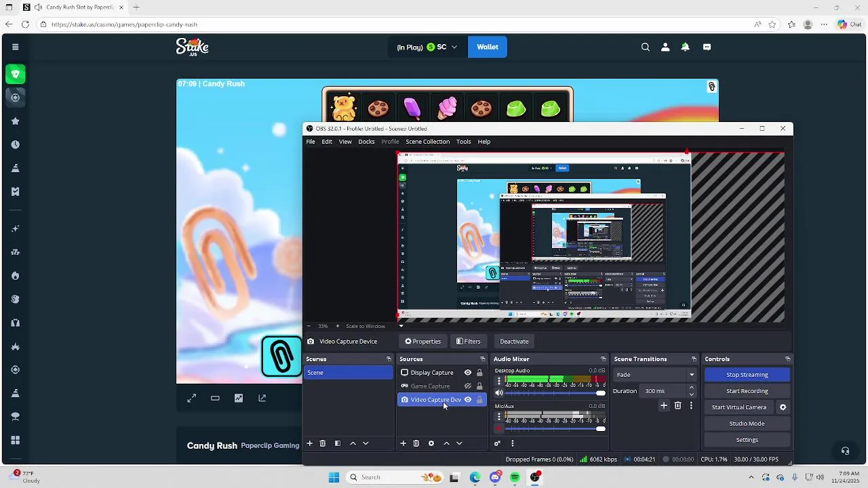Open source properties gear in Sources toolbar

point(431,443)
